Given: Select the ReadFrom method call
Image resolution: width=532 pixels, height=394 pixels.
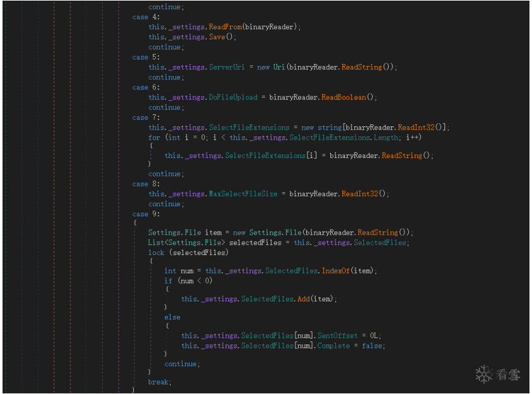Looking at the screenshot, I should tap(225, 27).
